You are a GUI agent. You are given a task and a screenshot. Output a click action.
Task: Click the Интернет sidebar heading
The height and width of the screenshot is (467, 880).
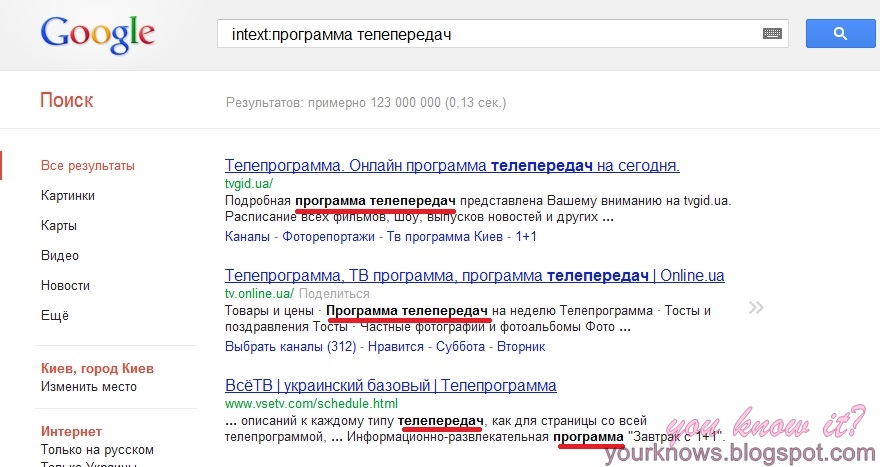(x=71, y=431)
